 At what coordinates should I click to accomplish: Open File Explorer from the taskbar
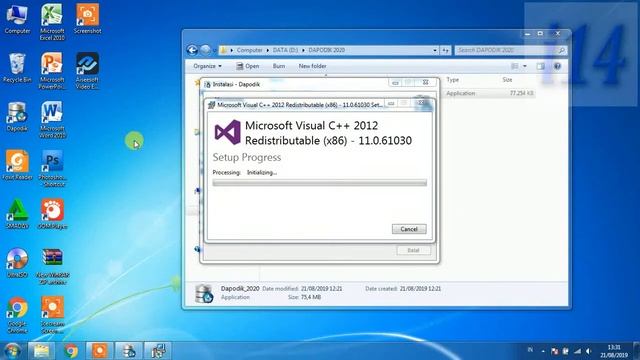pyautogui.click(x=41, y=351)
